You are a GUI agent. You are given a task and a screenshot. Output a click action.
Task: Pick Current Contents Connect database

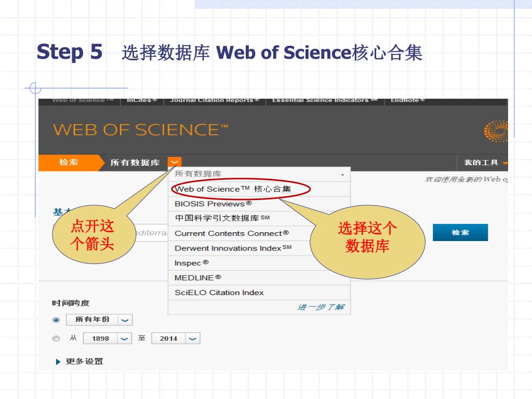click(259, 233)
